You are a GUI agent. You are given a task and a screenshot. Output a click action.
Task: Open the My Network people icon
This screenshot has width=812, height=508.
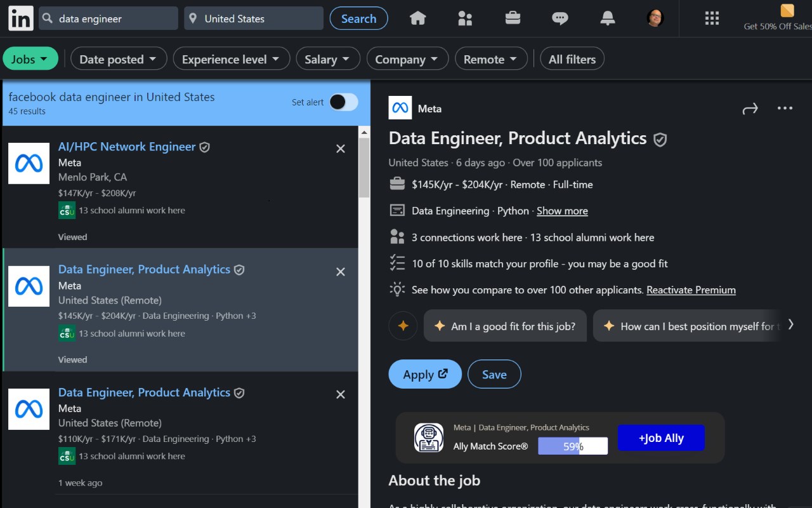pos(465,18)
